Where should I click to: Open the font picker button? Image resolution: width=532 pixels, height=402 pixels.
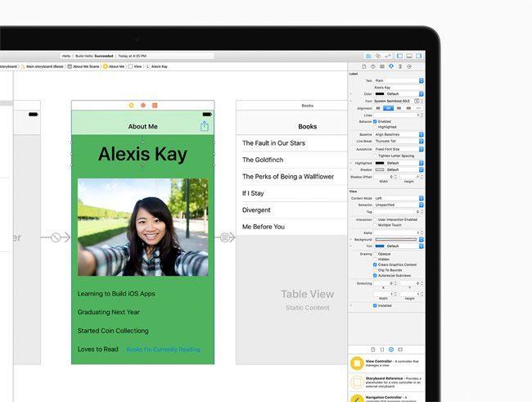(417, 101)
